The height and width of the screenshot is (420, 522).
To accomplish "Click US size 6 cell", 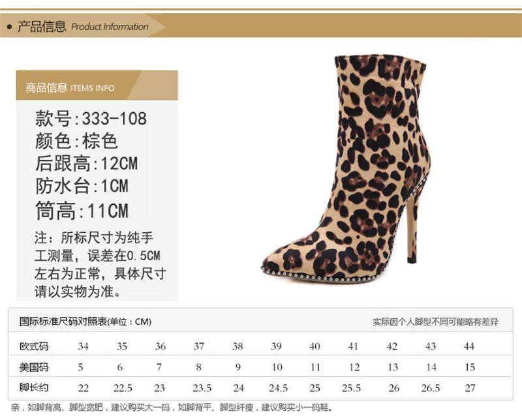I will [120, 367].
